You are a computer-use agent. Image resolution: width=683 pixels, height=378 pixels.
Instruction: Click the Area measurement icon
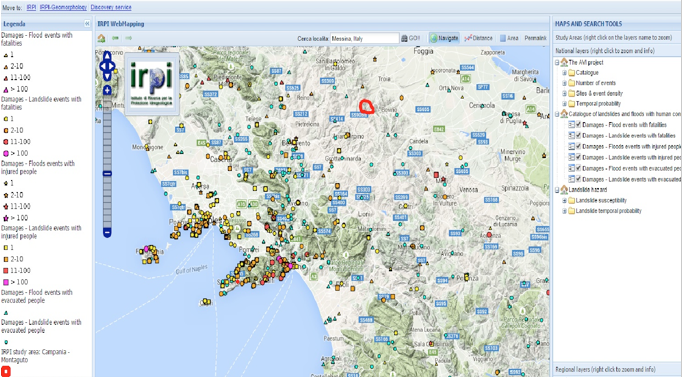tap(503, 38)
